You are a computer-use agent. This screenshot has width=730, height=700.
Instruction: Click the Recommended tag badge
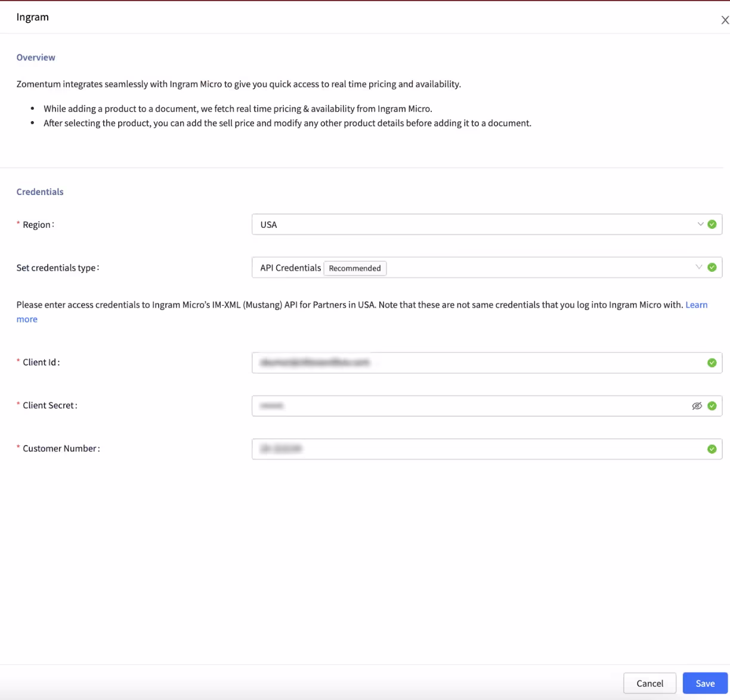coord(355,268)
